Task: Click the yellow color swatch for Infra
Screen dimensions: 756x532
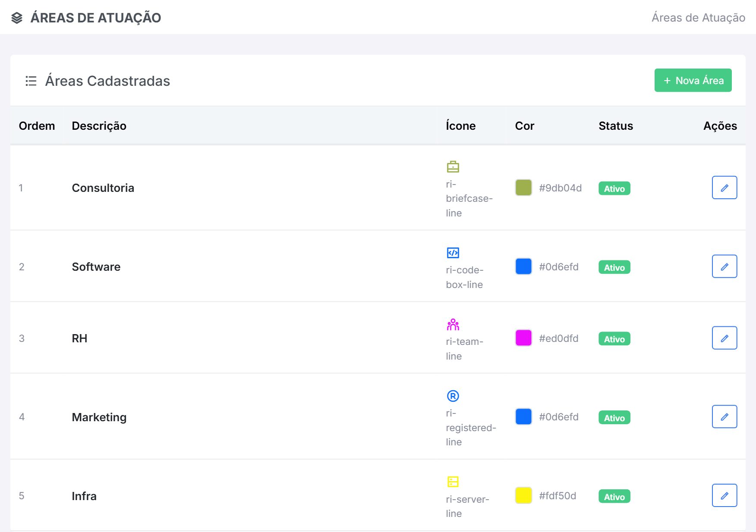Action: coord(523,496)
